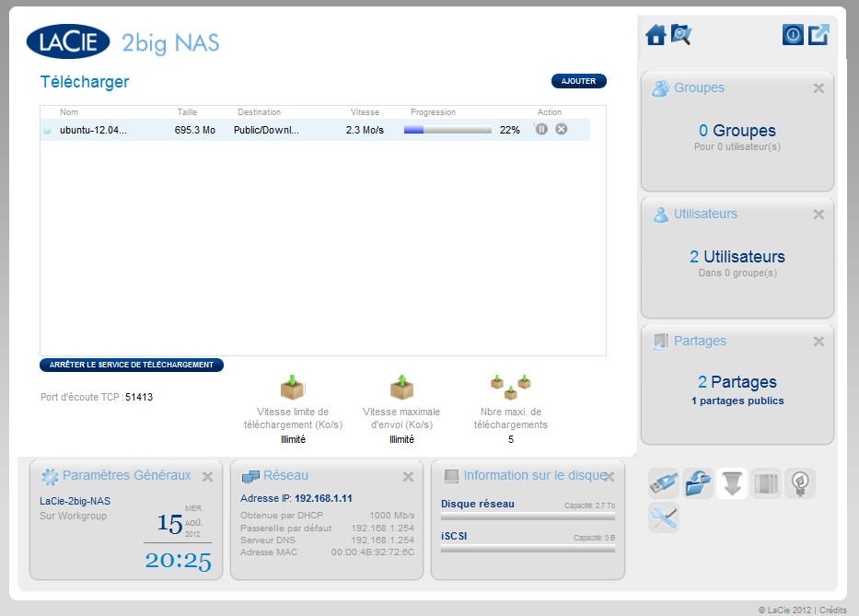The height and width of the screenshot is (616, 859).
Task: Open the file browser magnifier icon
Action: tap(681, 34)
